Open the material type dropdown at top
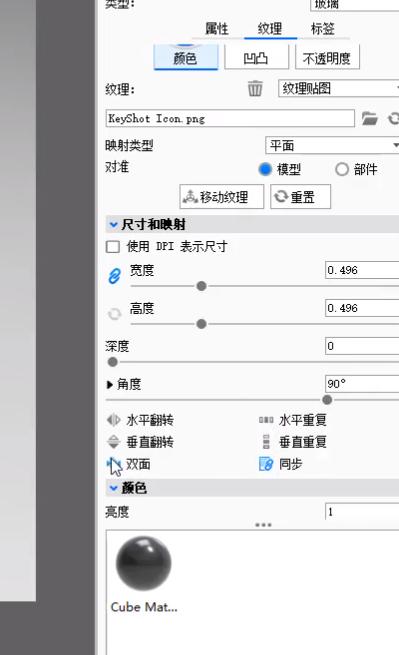This screenshot has width=399, height=655. click(x=355, y=5)
